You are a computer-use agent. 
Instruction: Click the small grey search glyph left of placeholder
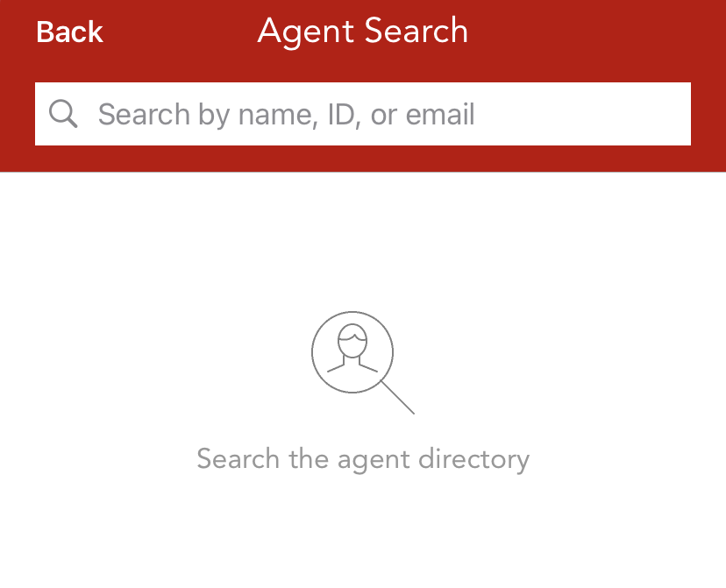click(x=63, y=113)
